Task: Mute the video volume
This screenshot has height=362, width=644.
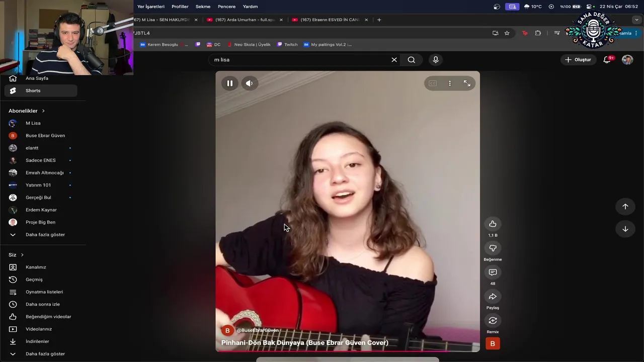Action: click(x=250, y=83)
